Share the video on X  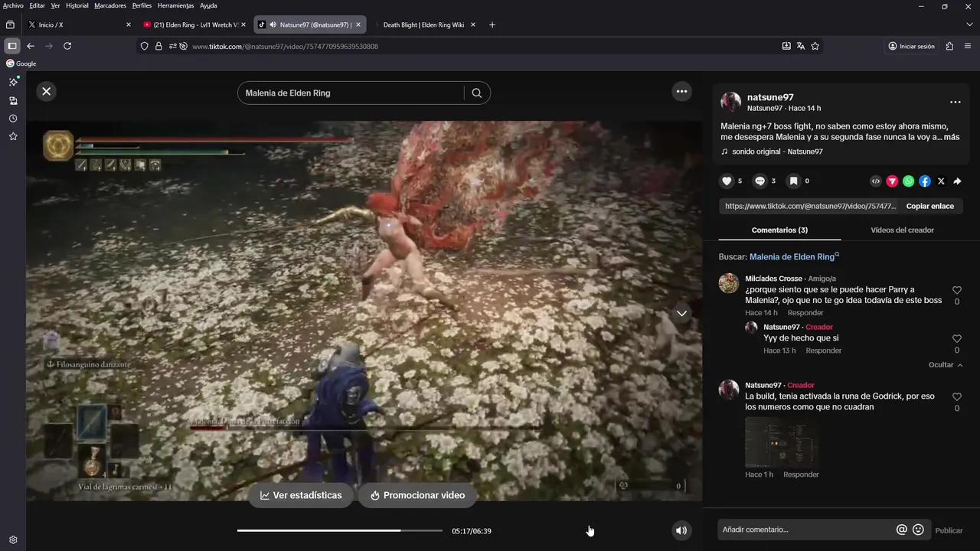click(x=941, y=181)
